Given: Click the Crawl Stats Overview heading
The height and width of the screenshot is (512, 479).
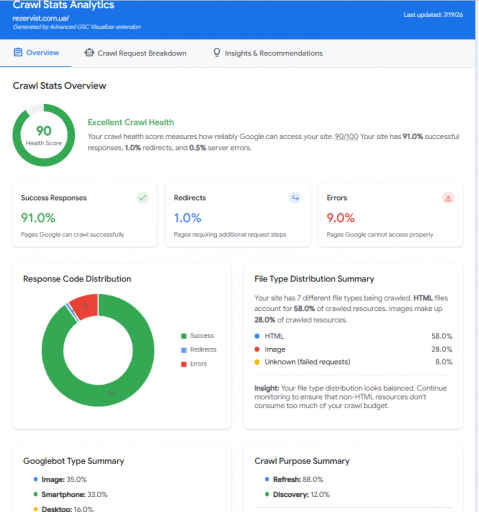Looking at the screenshot, I should (x=59, y=86).
